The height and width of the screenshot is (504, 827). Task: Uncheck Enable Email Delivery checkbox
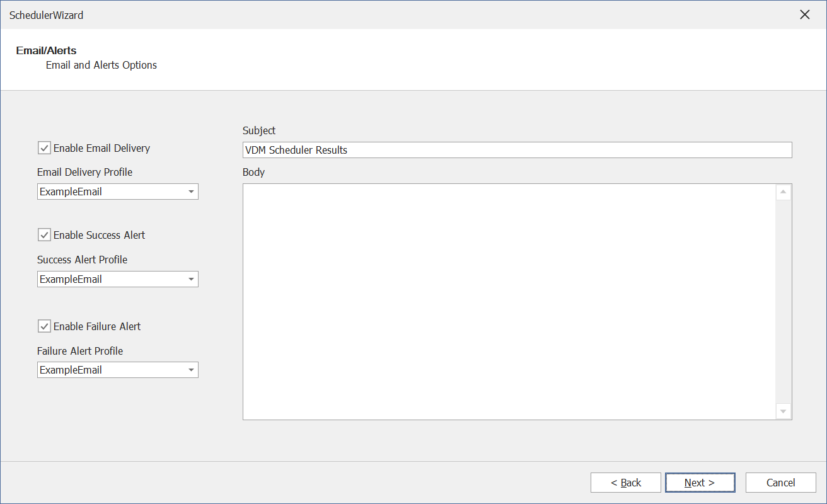coord(45,148)
